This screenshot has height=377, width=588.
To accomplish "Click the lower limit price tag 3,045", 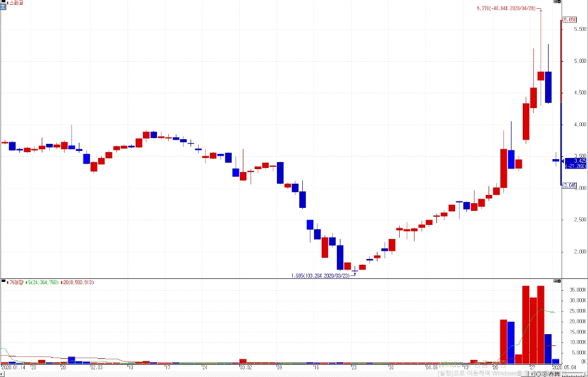I will coord(570,185).
